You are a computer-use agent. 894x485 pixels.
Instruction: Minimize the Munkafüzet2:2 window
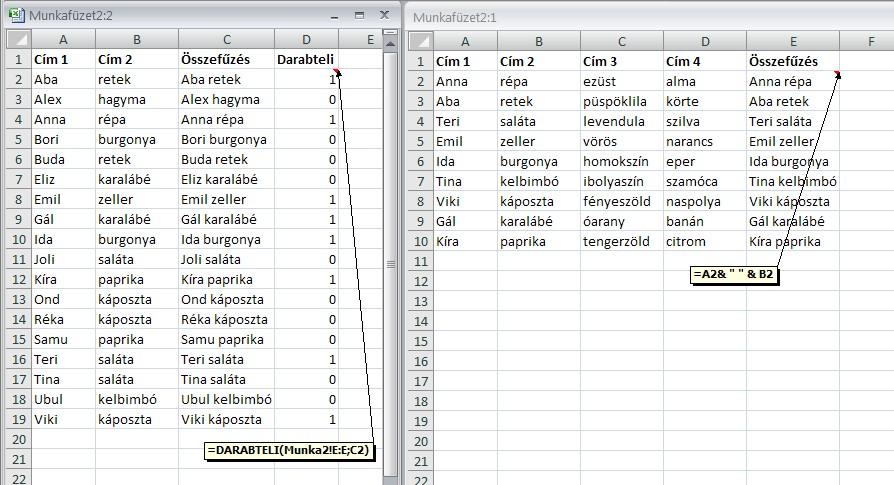coord(335,17)
